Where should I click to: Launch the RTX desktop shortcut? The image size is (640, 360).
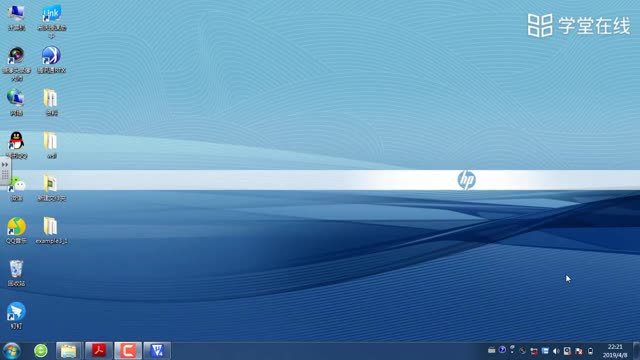tap(51, 60)
